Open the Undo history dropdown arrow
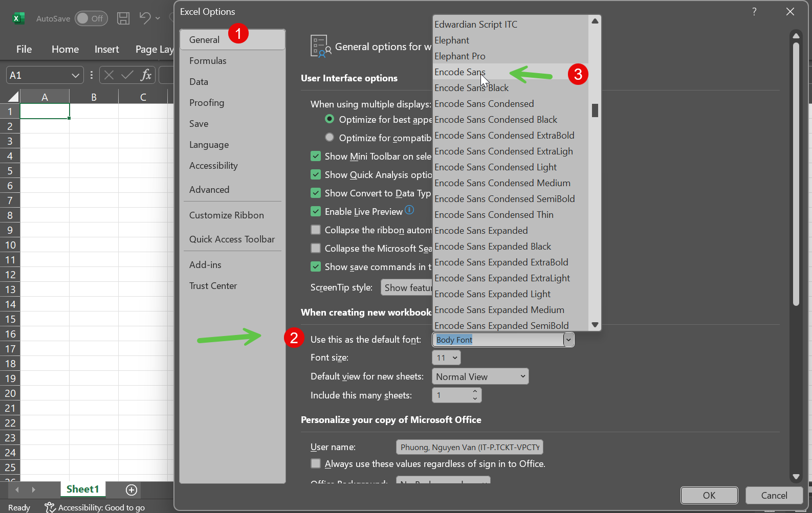812x513 pixels. (158, 18)
